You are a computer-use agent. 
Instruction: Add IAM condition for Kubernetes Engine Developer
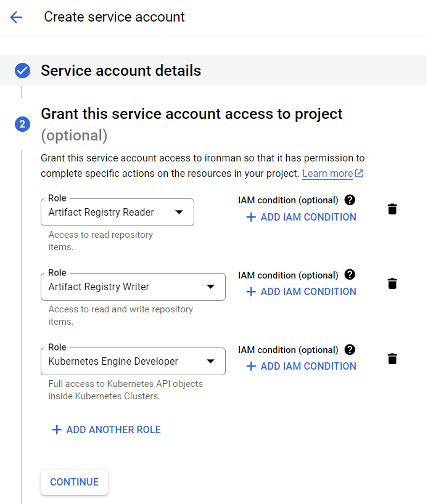pyautogui.click(x=301, y=366)
